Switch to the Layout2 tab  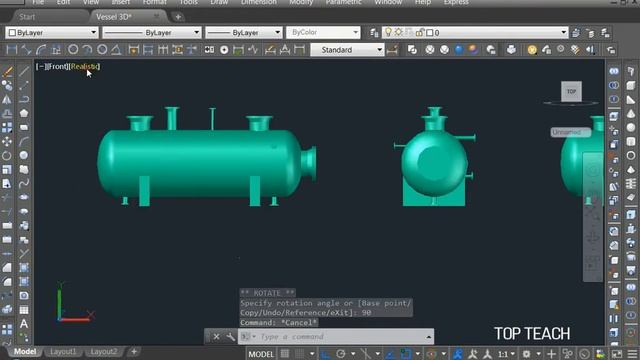click(x=104, y=351)
